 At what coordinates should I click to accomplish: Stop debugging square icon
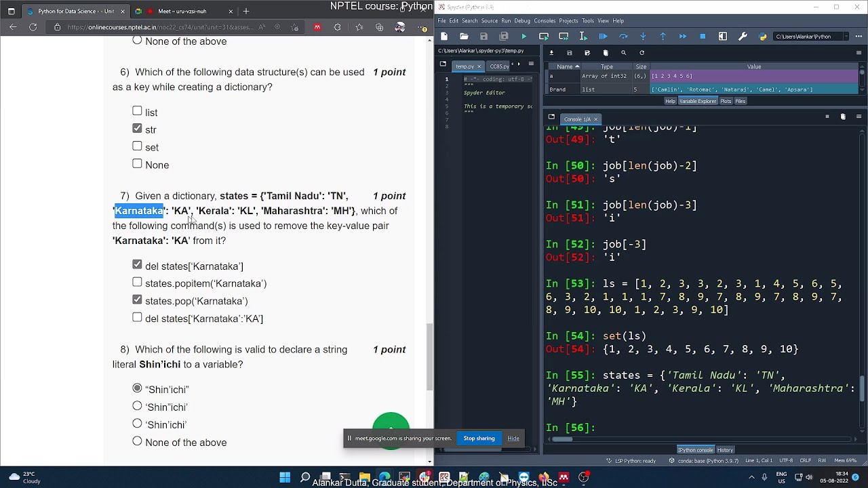click(x=703, y=37)
